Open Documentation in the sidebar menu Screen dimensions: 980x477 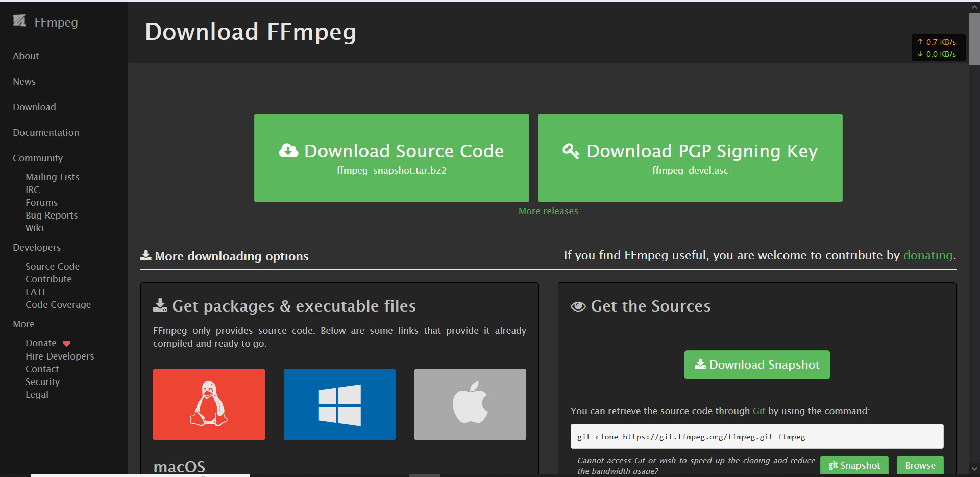46,133
